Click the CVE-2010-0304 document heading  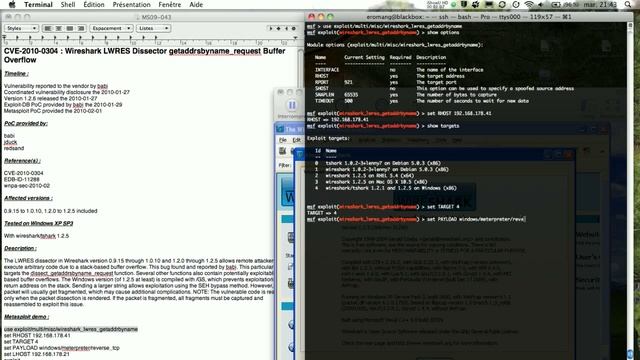[x=144, y=56]
